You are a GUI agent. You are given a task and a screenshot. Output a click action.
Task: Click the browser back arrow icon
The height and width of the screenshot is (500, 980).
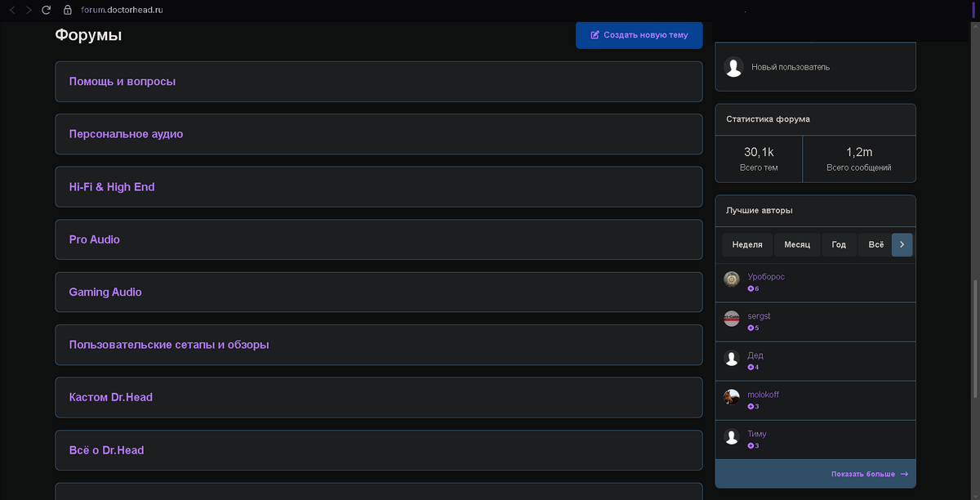coord(12,10)
